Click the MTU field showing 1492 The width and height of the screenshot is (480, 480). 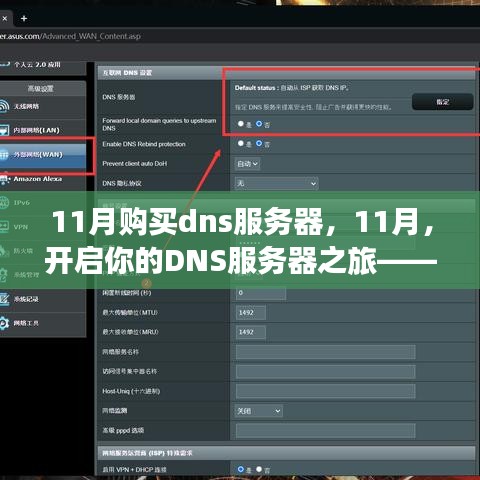tap(251, 313)
